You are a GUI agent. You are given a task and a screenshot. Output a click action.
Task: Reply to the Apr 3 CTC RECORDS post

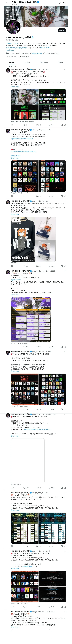point(12,266)
